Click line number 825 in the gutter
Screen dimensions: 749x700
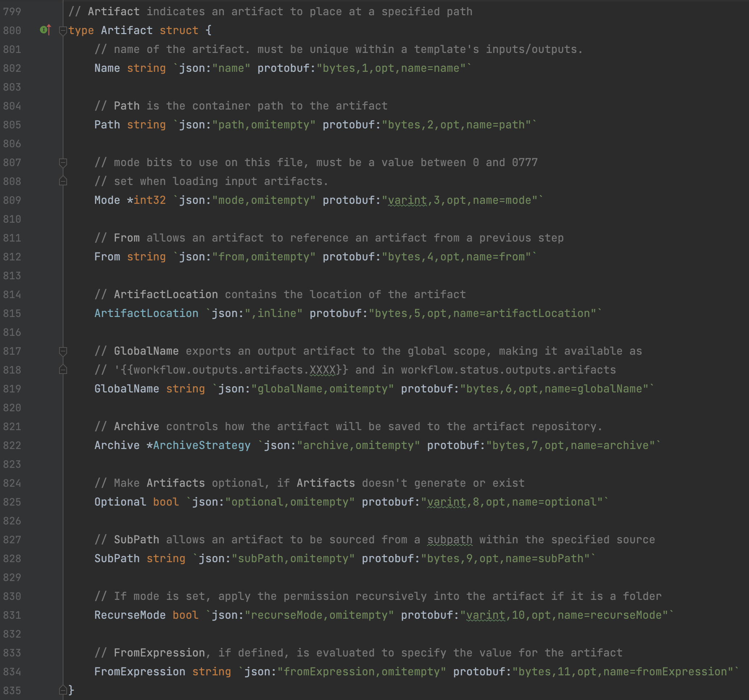tap(12, 502)
